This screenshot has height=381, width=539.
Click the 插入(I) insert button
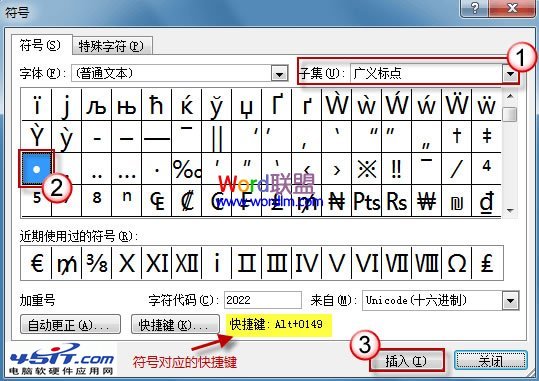406,361
